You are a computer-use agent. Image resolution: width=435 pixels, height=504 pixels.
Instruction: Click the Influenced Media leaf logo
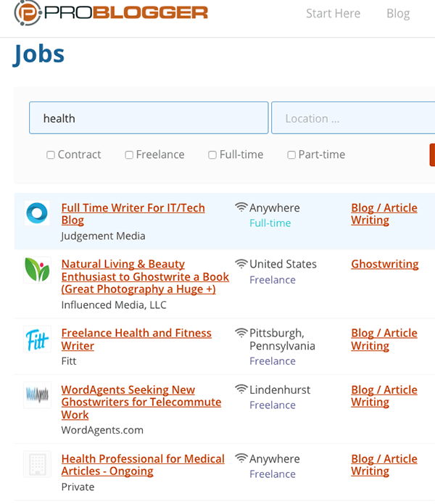pos(37,269)
